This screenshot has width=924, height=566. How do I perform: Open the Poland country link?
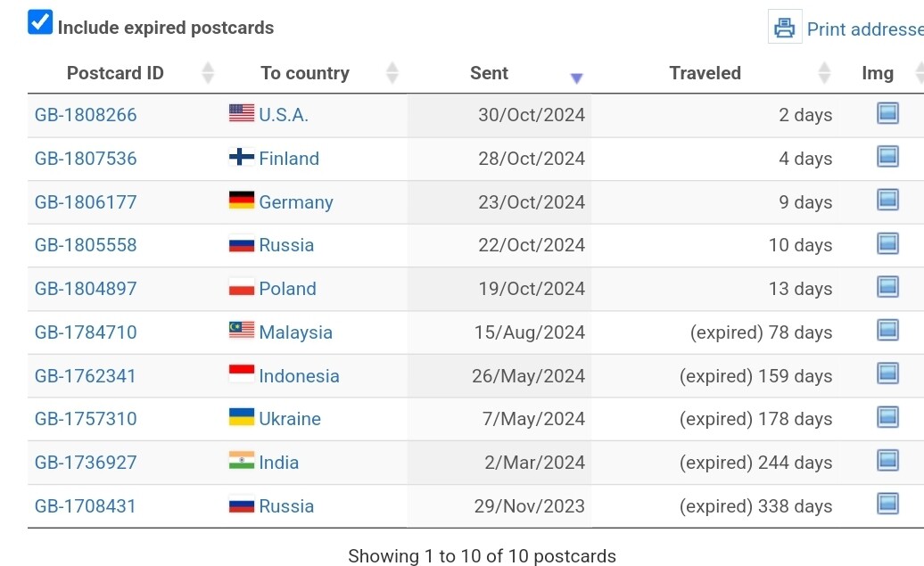[x=287, y=289]
